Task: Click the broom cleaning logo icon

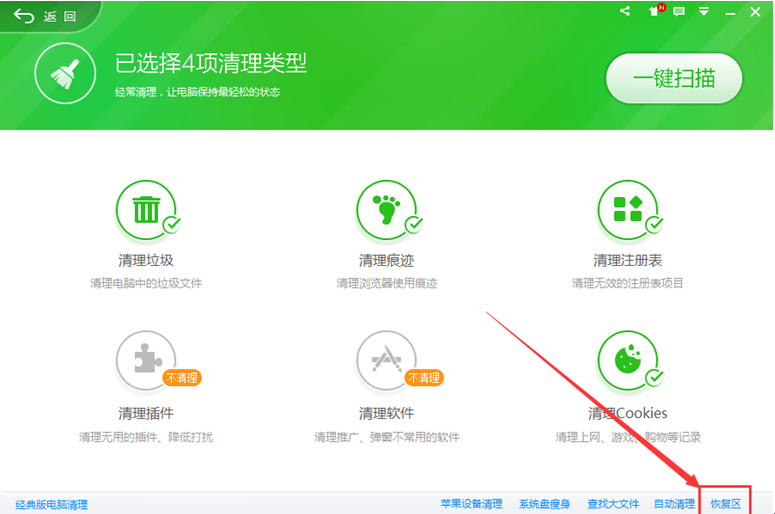Action: [x=65, y=73]
